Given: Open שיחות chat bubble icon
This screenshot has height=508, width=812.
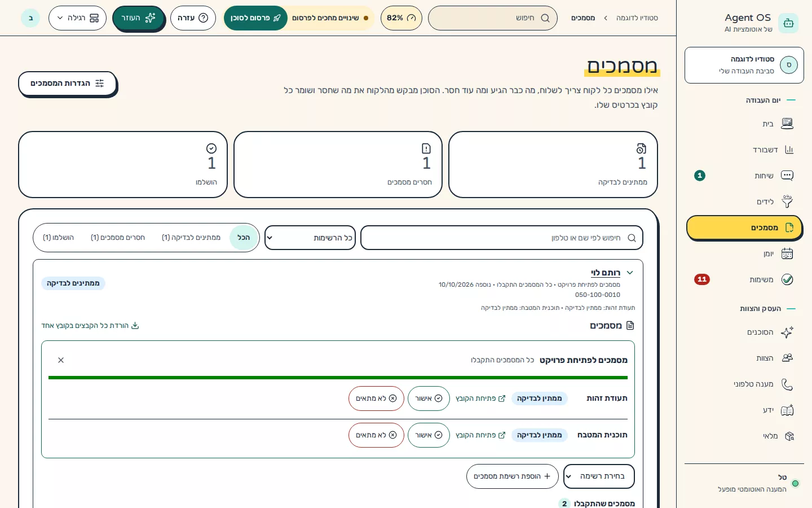Looking at the screenshot, I should click(x=787, y=176).
